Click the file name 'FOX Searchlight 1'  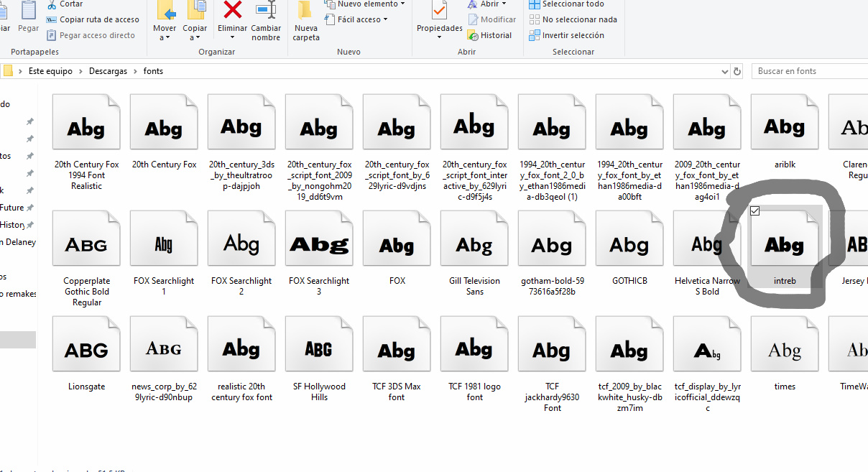pyautogui.click(x=164, y=286)
